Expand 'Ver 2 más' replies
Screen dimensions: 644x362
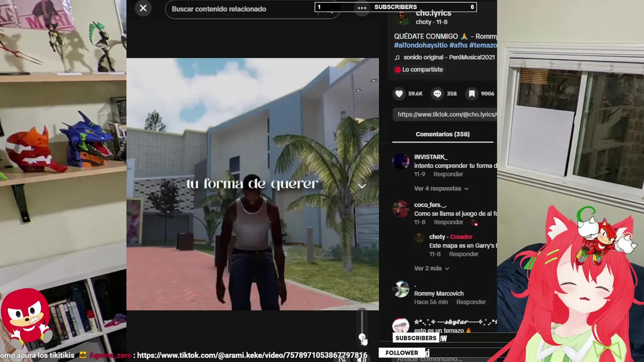point(432,268)
